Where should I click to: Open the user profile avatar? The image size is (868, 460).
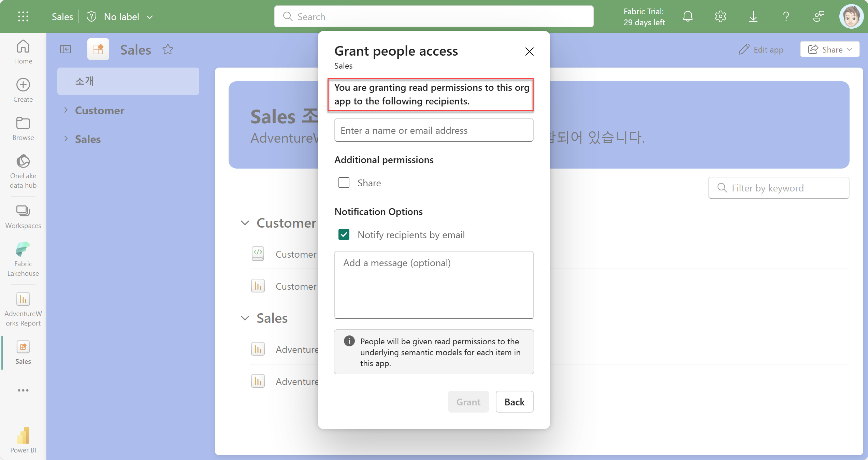(x=851, y=16)
